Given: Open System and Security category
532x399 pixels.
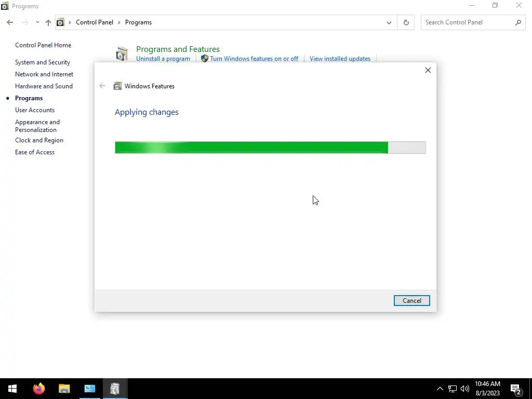Looking at the screenshot, I should pos(43,62).
